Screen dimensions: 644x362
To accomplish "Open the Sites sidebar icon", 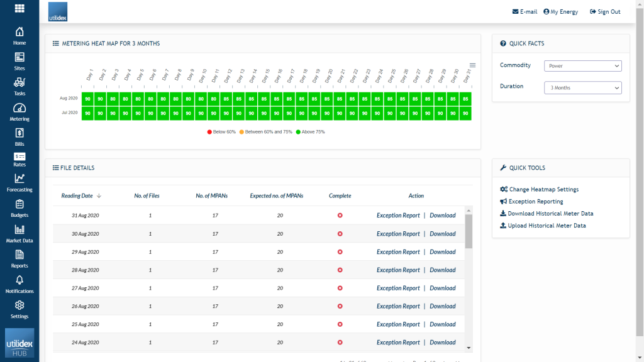I will point(19,61).
